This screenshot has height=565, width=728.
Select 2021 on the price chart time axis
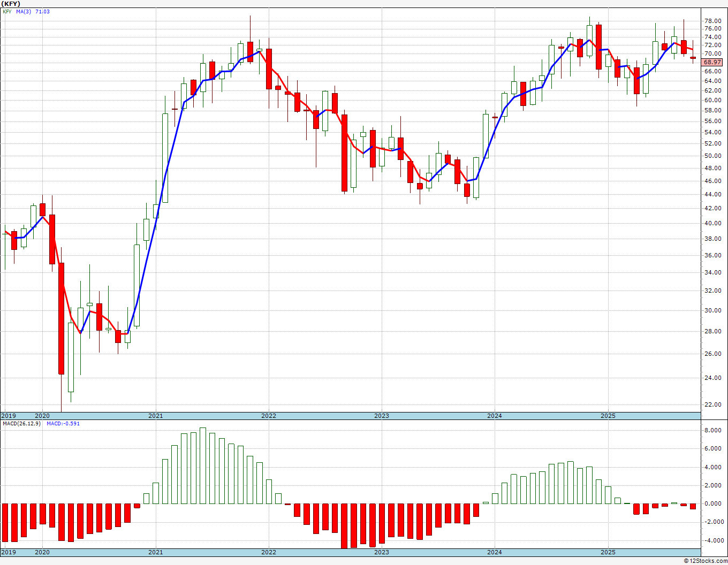pyautogui.click(x=155, y=416)
